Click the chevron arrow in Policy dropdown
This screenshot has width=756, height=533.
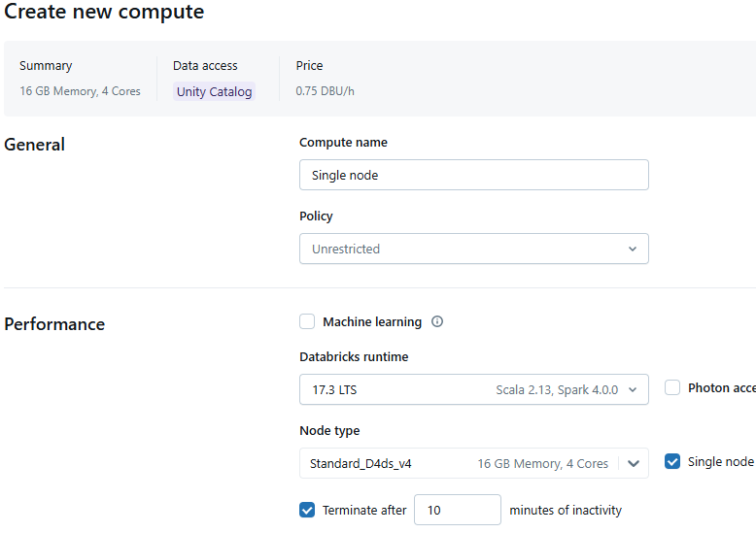633,250
